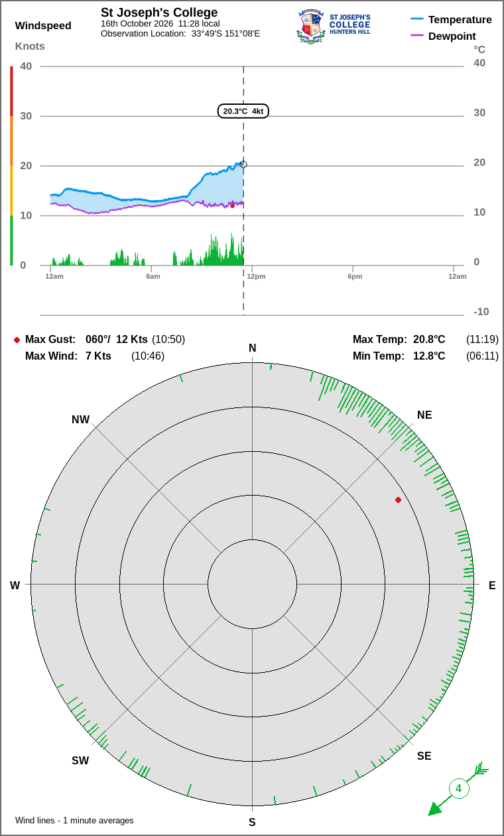
Task: Click the windspeed colour scale bar
Action: point(11,166)
